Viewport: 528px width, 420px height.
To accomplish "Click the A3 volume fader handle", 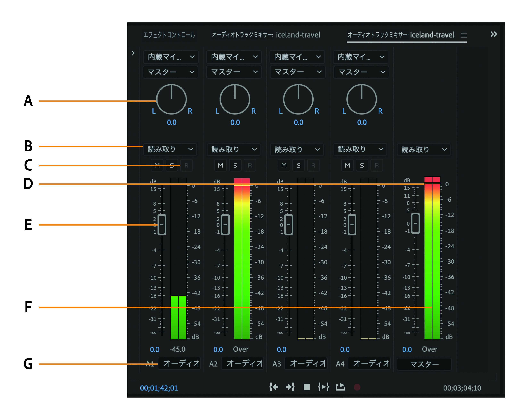I will click(289, 225).
